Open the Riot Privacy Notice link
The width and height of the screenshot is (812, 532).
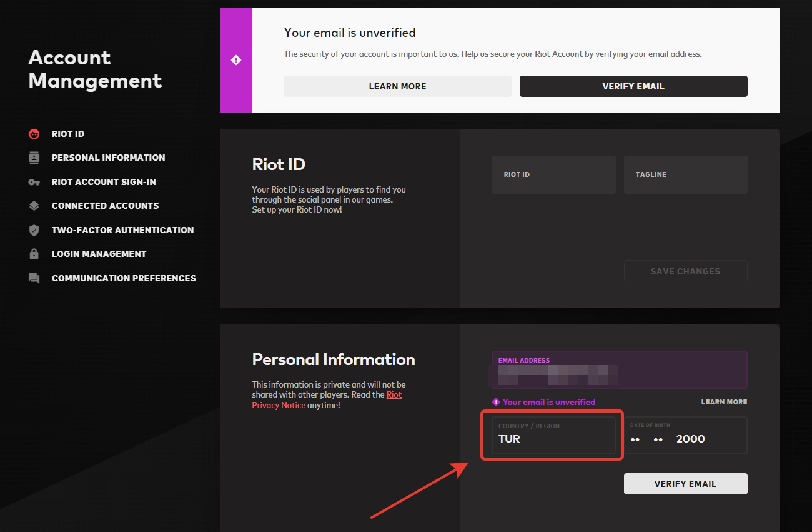327,400
